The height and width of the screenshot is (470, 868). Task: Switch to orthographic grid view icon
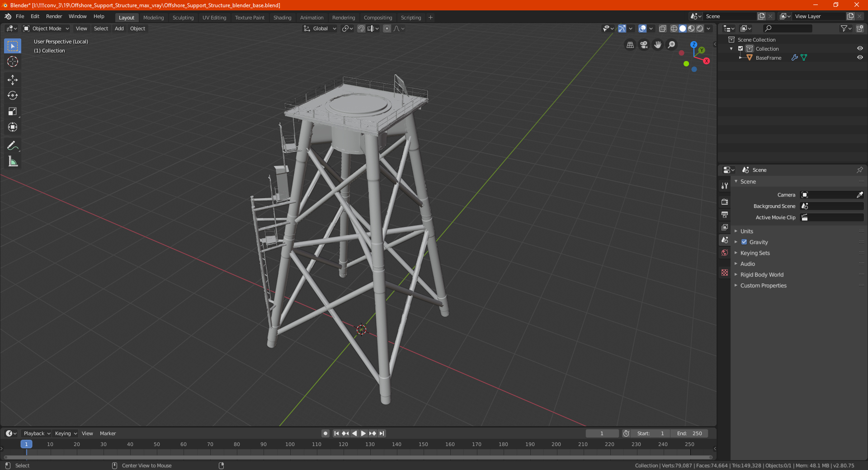[x=630, y=45]
